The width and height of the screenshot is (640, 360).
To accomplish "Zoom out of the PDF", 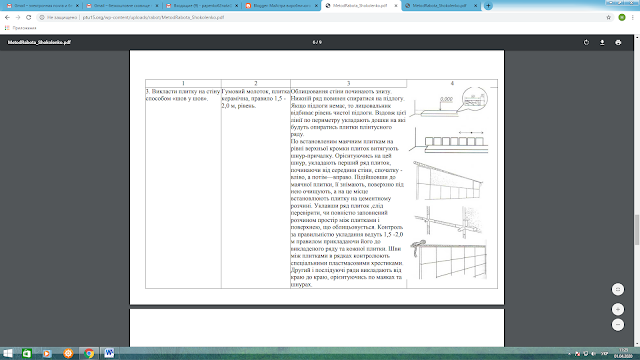I will coord(618,325).
